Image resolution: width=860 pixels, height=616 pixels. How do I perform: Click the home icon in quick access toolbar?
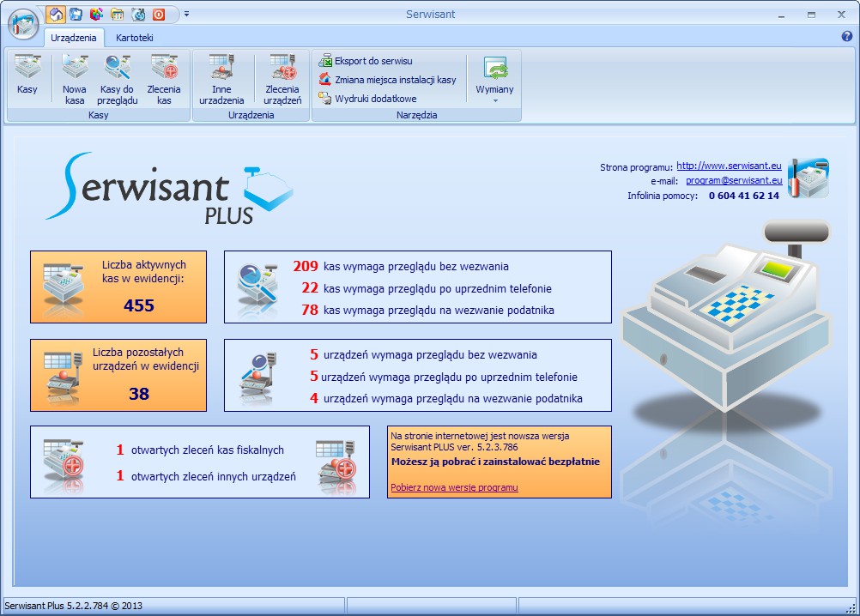click(x=56, y=15)
